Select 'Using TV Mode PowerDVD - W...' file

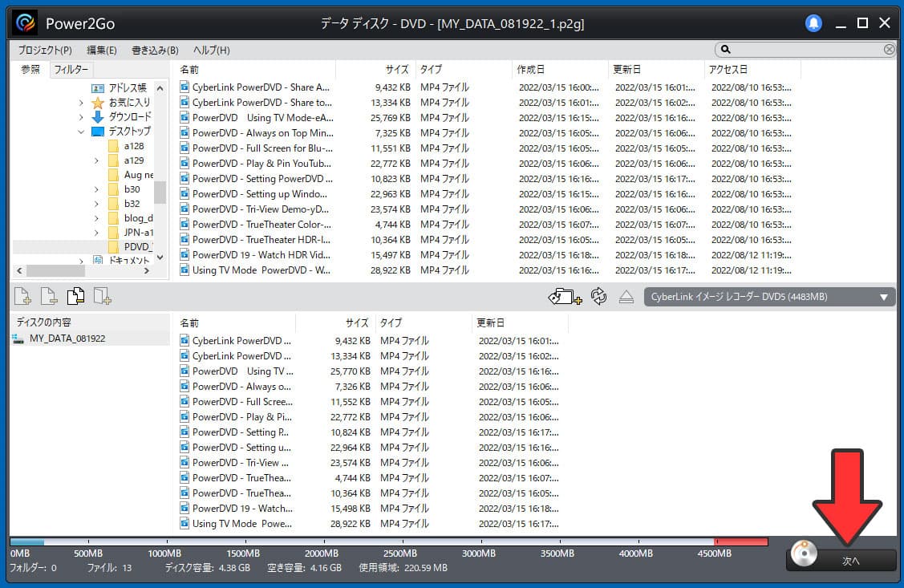pyautogui.click(x=261, y=270)
